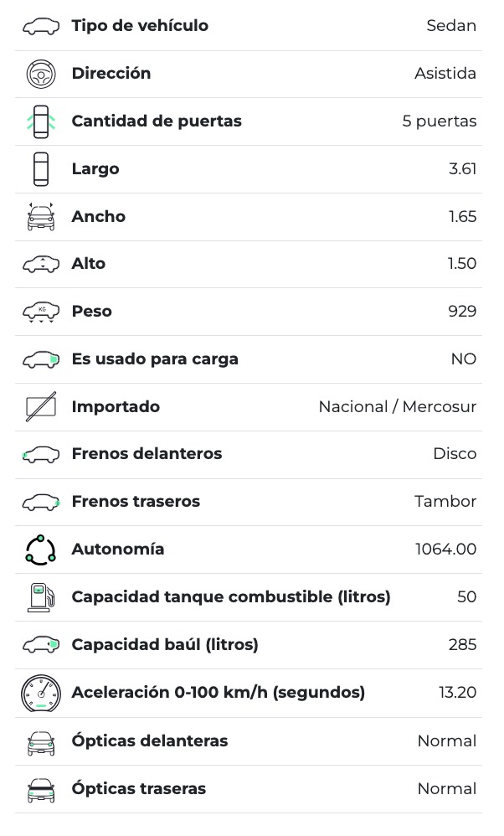Click the Frenos delanteros label
The width and height of the screenshot is (504, 836).
pos(147,454)
